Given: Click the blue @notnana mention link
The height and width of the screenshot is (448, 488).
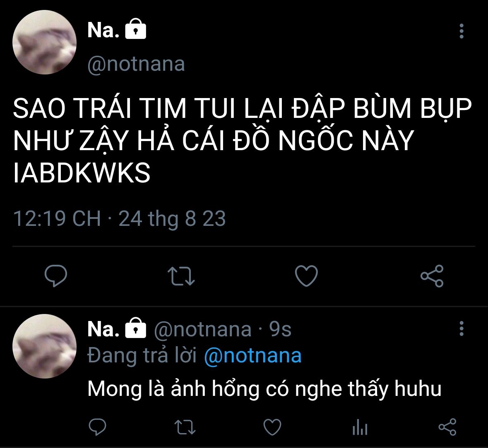Looking at the screenshot, I should click(252, 356).
